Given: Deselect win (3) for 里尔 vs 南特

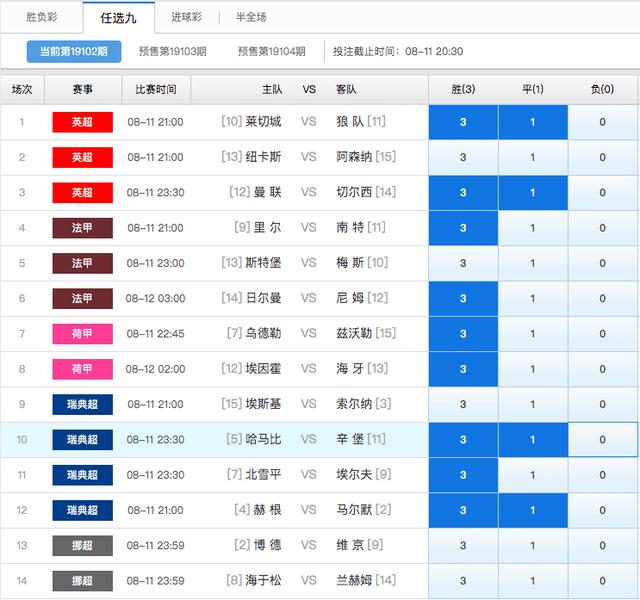Looking at the screenshot, I should (463, 228).
